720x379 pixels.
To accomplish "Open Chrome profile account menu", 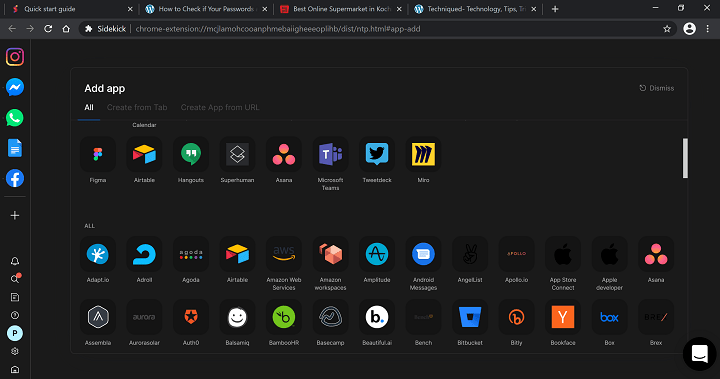I will pyautogui.click(x=689, y=29).
